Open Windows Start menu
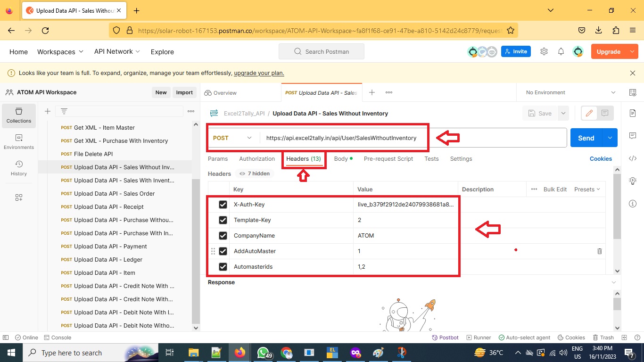Screen dimensions: 644x362 pos(10,353)
